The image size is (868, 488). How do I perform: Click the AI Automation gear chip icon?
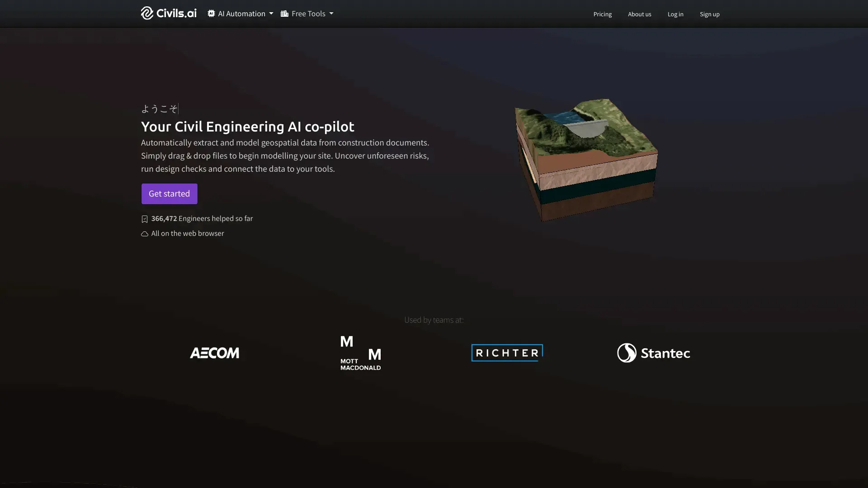(x=211, y=14)
